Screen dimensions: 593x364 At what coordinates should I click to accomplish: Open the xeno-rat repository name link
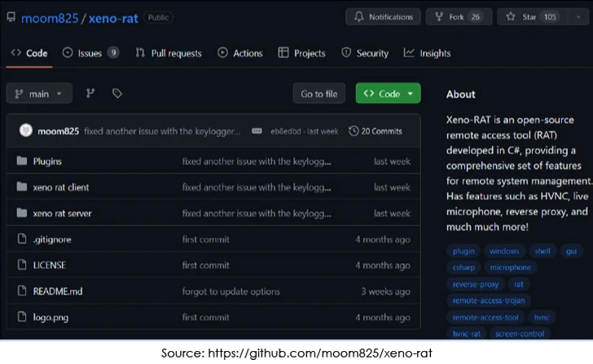click(113, 18)
